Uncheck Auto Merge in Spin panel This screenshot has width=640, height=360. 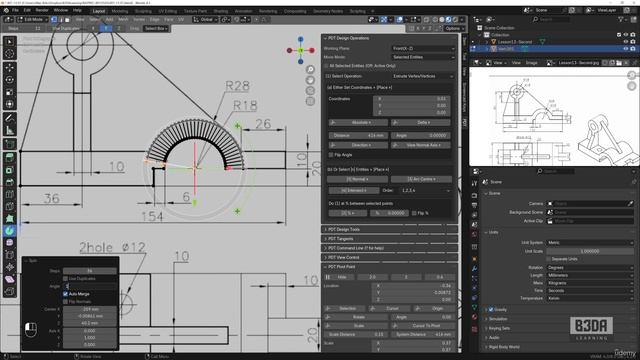click(x=65, y=294)
